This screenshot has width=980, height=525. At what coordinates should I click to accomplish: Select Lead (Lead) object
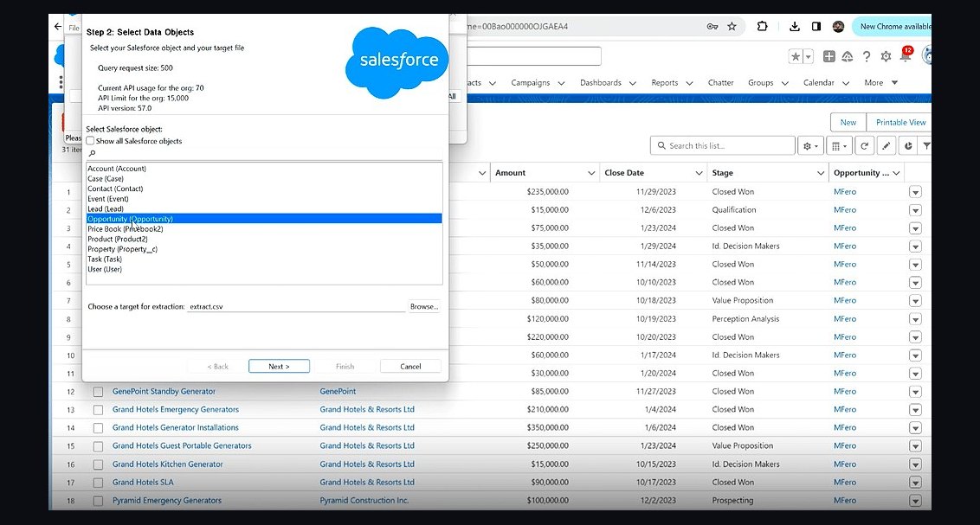click(x=106, y=208)
